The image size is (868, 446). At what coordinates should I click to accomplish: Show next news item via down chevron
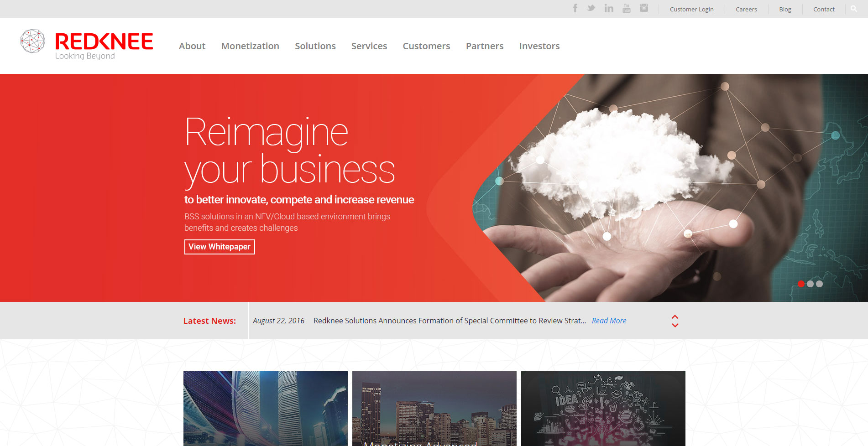click(675, 325)
